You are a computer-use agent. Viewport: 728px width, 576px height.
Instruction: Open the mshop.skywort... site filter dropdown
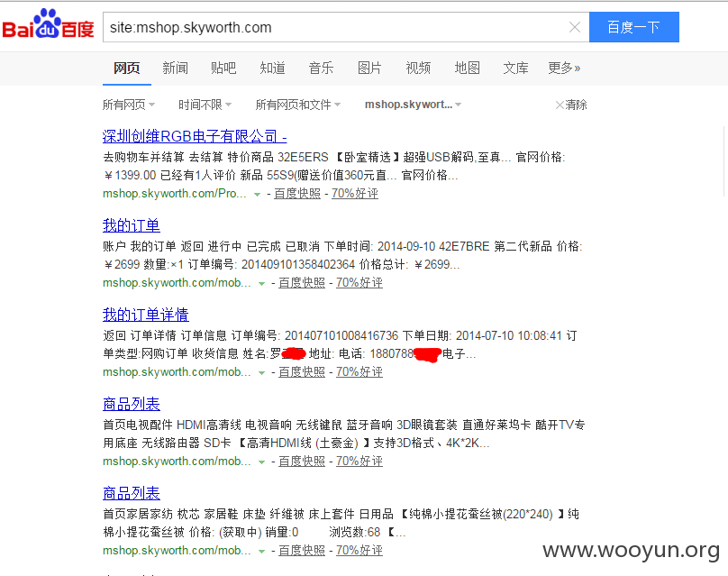coord(413,105)
